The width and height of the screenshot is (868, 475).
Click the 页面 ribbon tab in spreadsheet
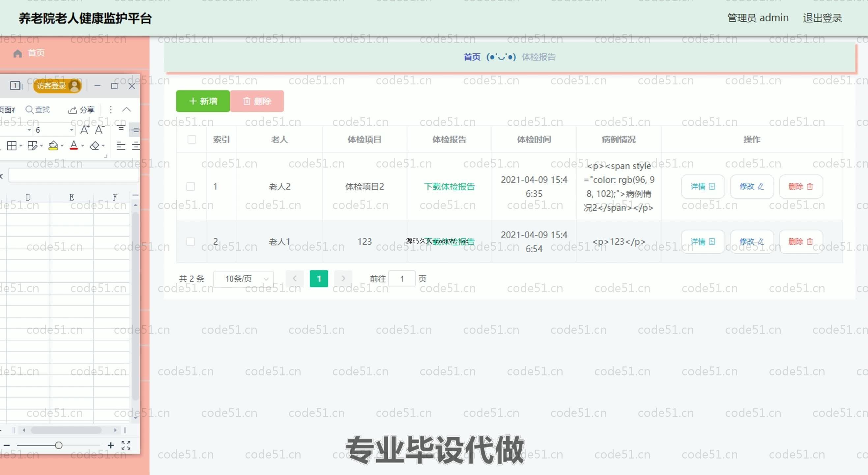point(7,110)
